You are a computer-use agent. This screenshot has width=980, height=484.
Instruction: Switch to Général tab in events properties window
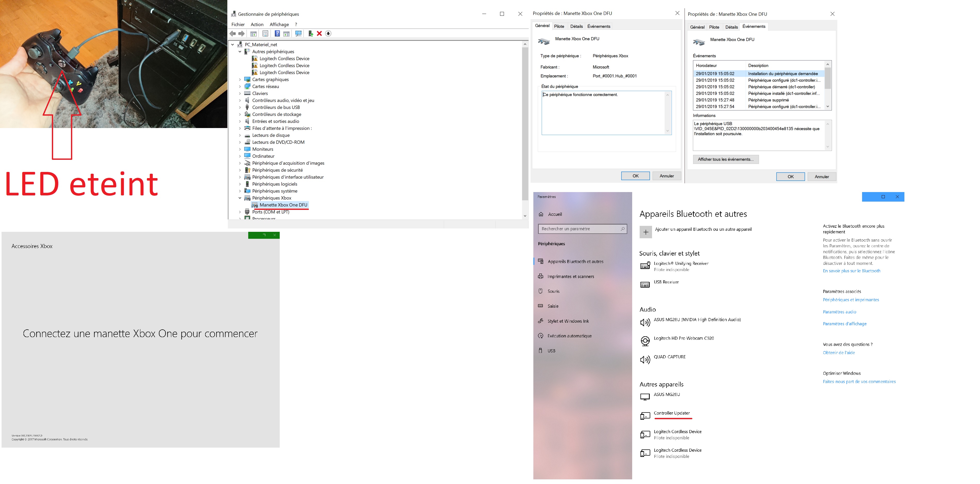click(697, 27)
